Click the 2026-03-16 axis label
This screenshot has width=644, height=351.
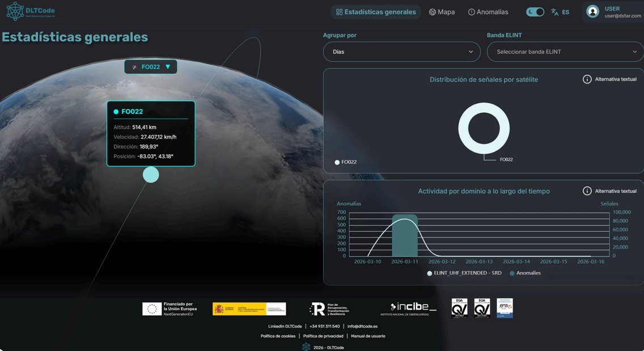[x=591, y=261]
